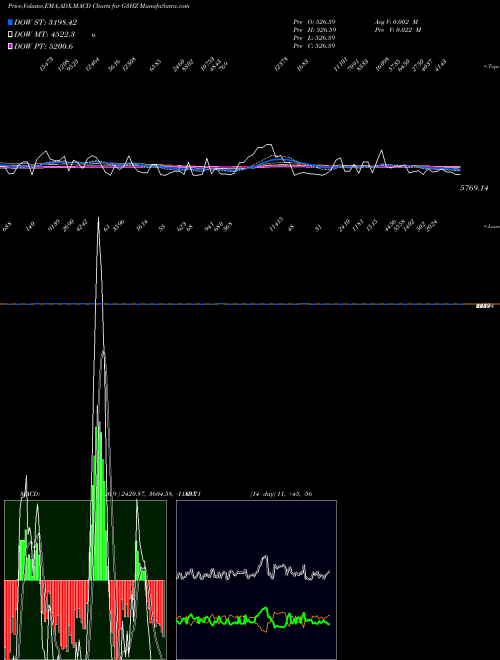Viewport: 500px width, 660px height.
Task: Click inside the MACD histogram panel
Action: point(85,580)
